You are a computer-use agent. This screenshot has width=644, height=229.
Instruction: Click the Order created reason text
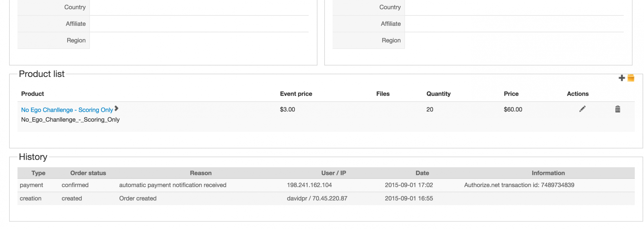click(138, 198)
